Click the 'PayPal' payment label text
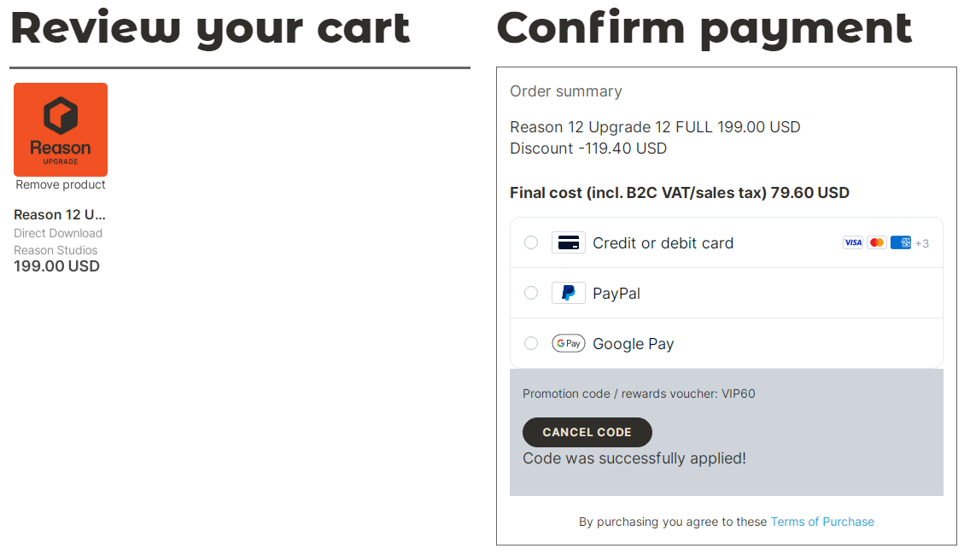970x560 pixels. coord(616,294)
